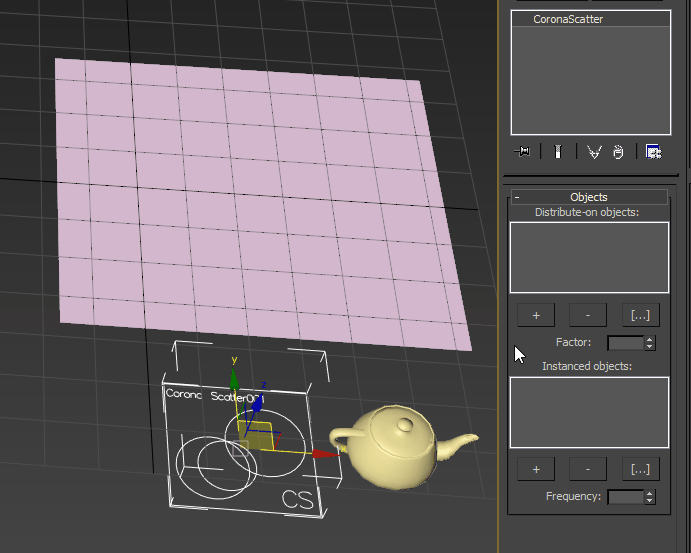Click the red X axis gizmo arrow

(325, 453)
